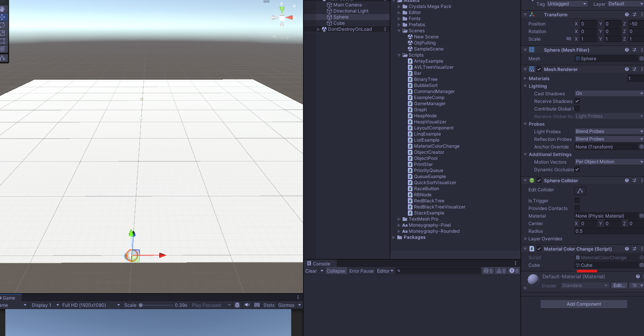
Task: Toggle the Sphere Collider enabled checkbox
Action: point(539,181)
